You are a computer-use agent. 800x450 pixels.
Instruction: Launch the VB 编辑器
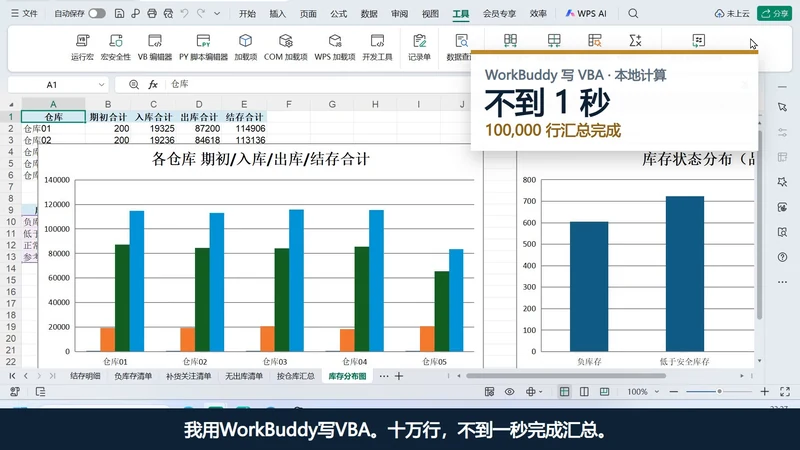click(155, 47)
